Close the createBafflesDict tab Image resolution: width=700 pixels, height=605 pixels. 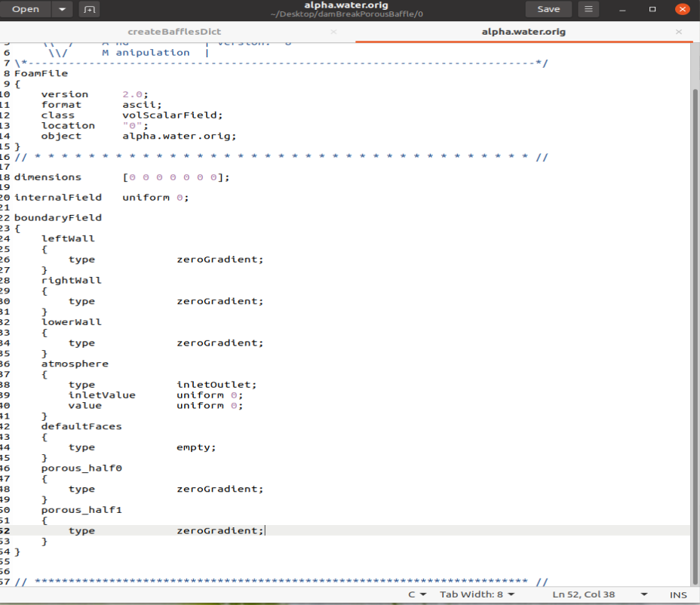click(x=333, y=32)
